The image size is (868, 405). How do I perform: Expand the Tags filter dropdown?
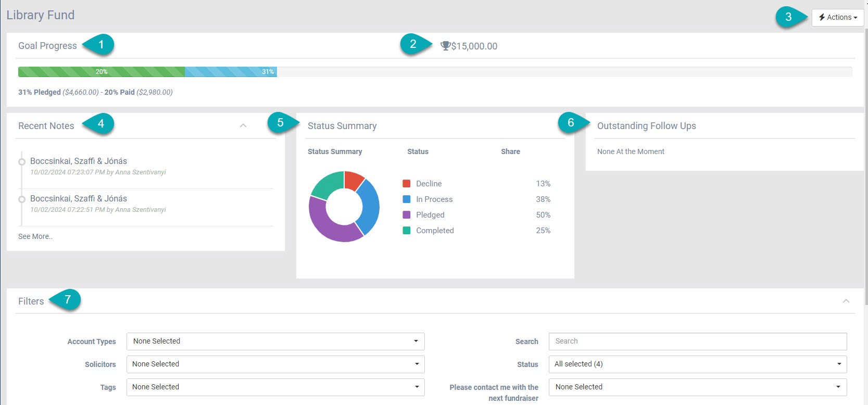point(275,387)
